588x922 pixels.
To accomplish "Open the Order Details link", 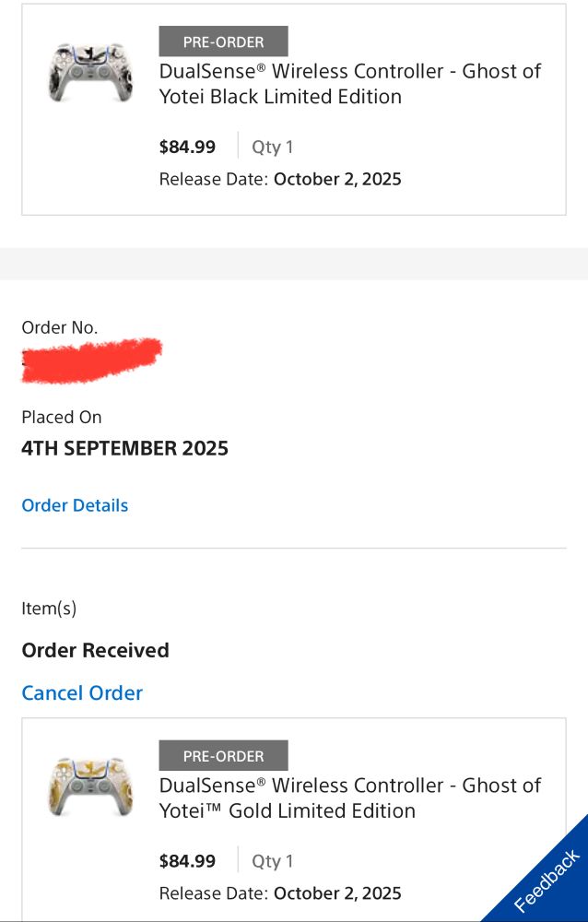I will (75, 505).
